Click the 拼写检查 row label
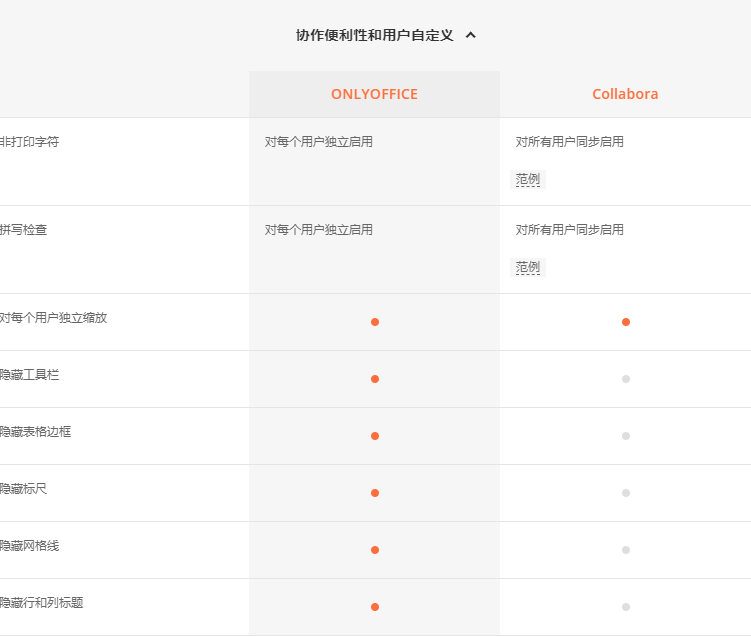751x636 pixels. 23,230
